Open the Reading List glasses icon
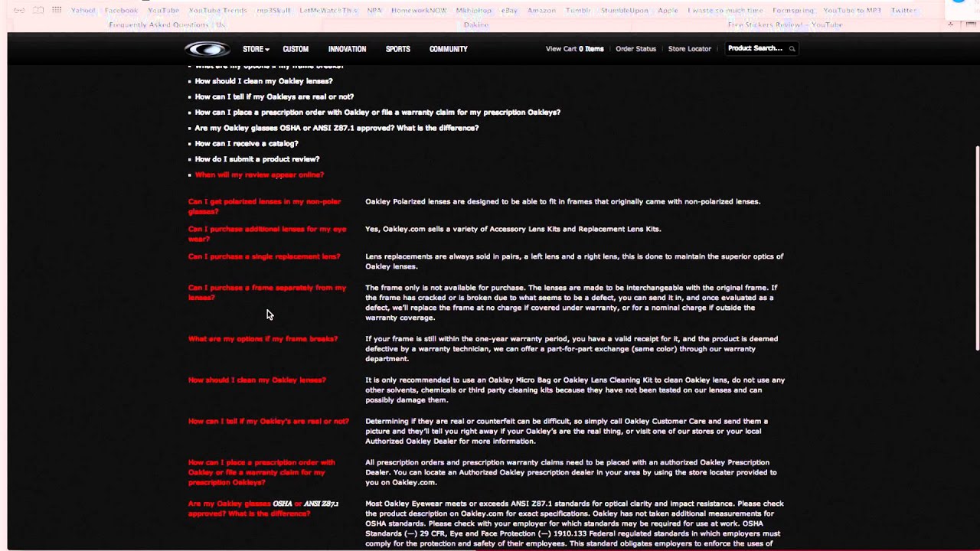 19,10
